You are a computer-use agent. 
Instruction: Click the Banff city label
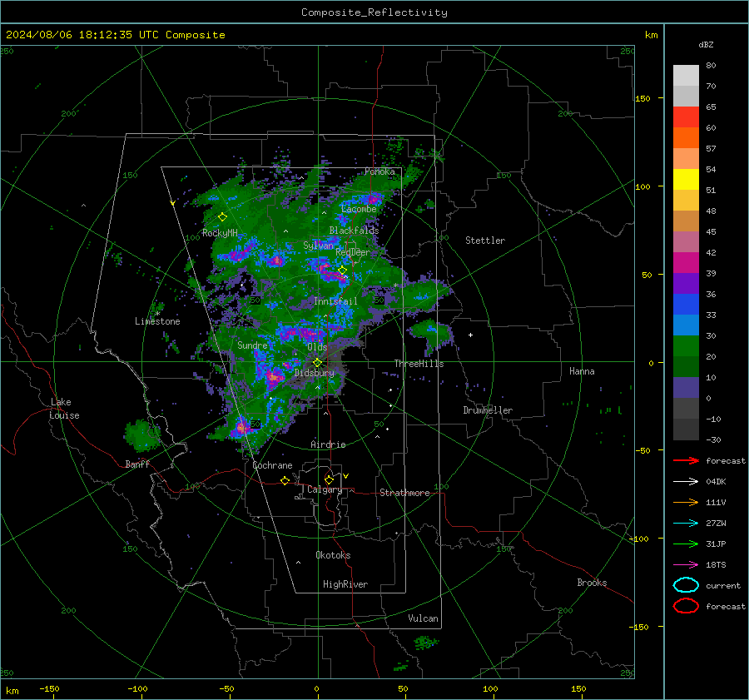(137, 464)
